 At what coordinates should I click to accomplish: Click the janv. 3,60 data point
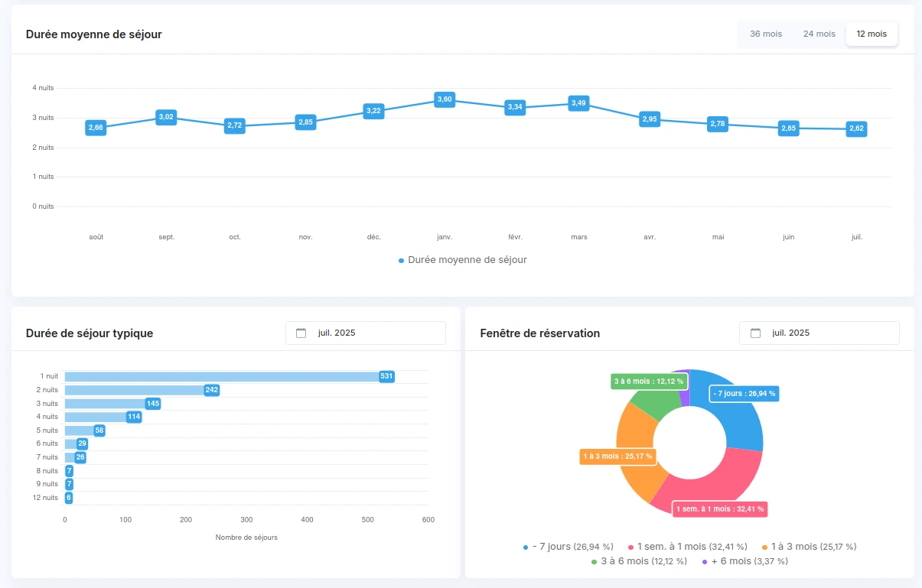click(445, 99)
